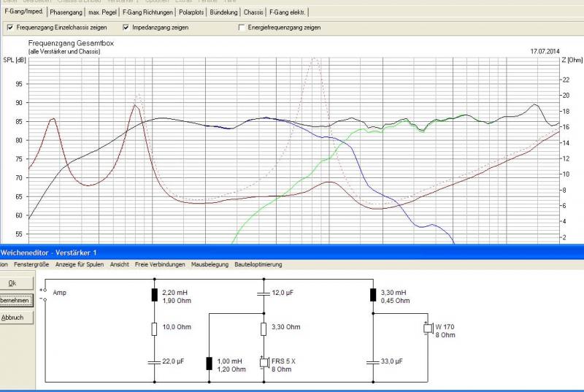Open the Polarplots tab
The width and height of the screenshot is (584, 392).
point(191,12)
